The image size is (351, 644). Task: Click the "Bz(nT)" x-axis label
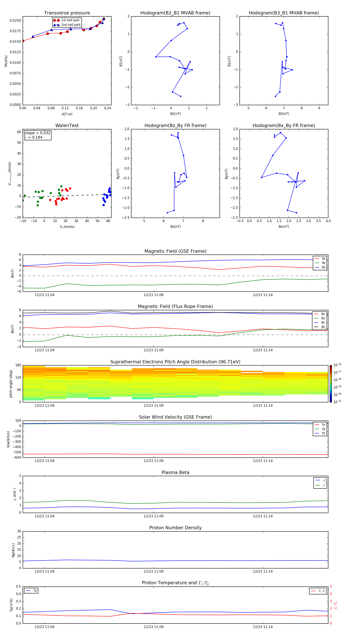click(x=175, y=227)
